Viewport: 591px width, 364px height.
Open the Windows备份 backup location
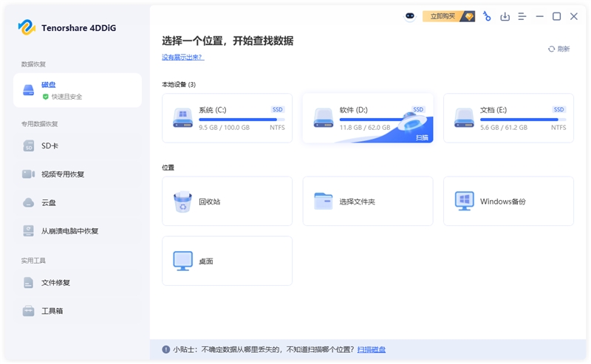[508, 202]
